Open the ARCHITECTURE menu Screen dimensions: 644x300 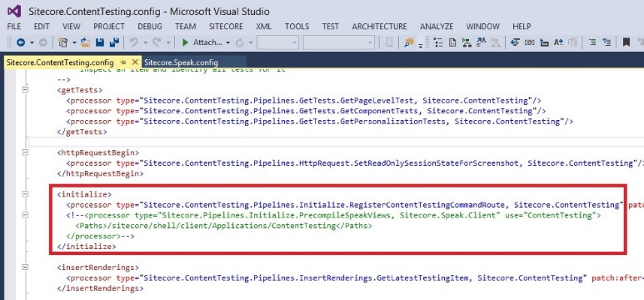[380, 27]
